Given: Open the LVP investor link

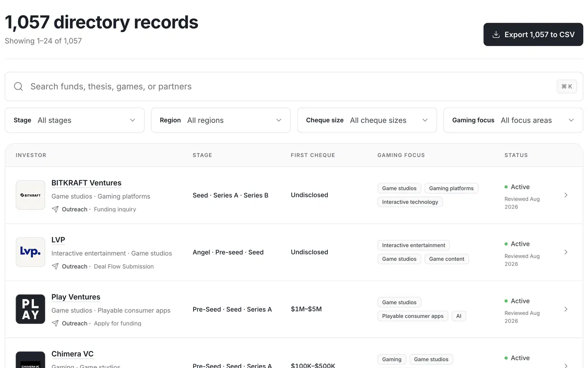Looking at the screenshot, I should click(58, 240).
